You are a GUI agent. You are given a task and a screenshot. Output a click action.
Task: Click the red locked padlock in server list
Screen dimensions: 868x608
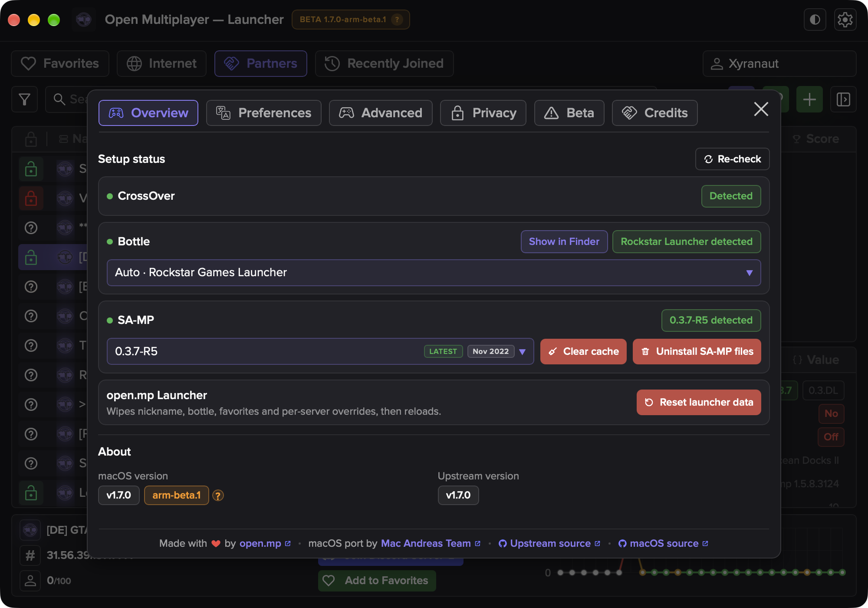[31, 198]
